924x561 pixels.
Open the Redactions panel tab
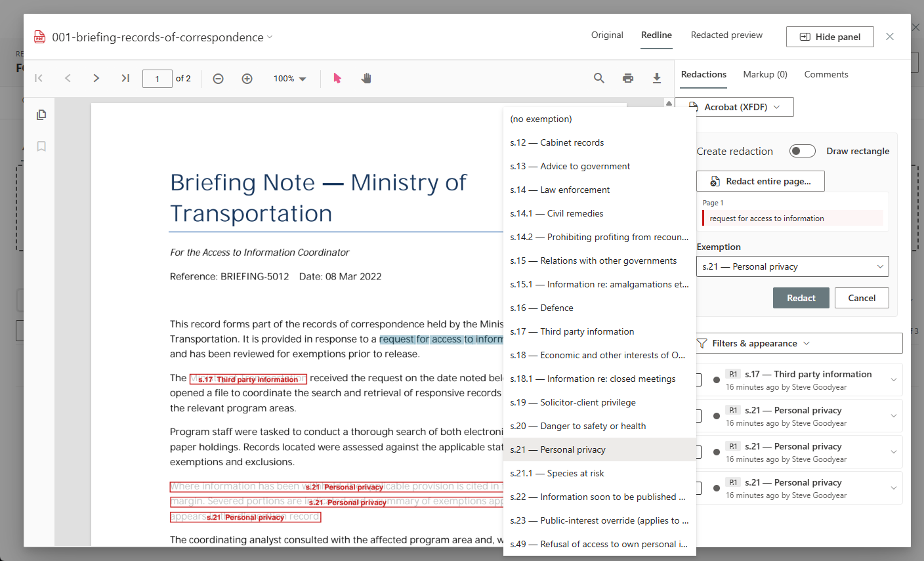pos(703,75)
